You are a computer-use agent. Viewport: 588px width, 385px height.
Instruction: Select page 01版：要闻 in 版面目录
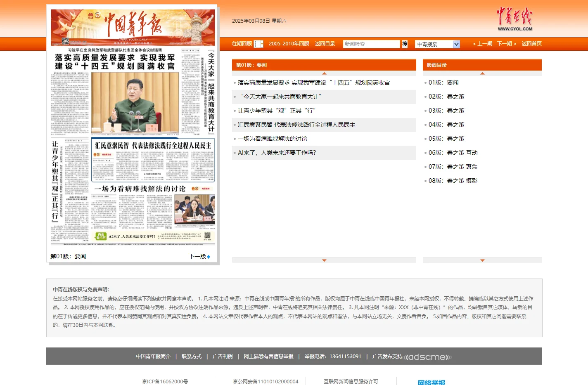click(443, 83)
